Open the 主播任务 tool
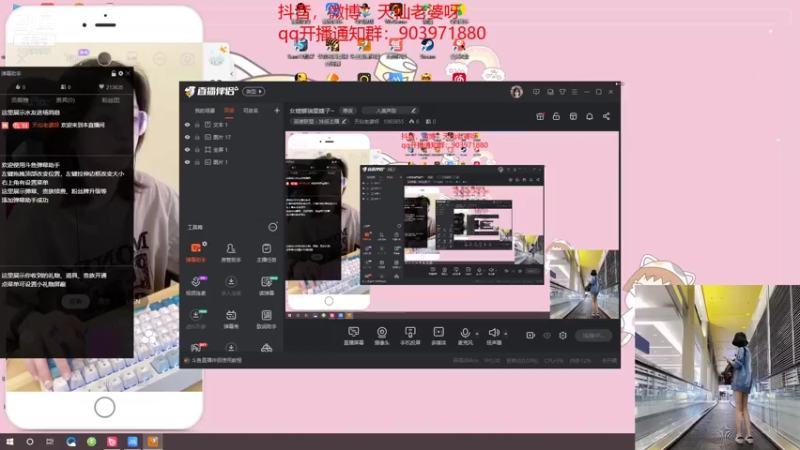This screenshot has width=800, height=450. (x=266, y=253)
